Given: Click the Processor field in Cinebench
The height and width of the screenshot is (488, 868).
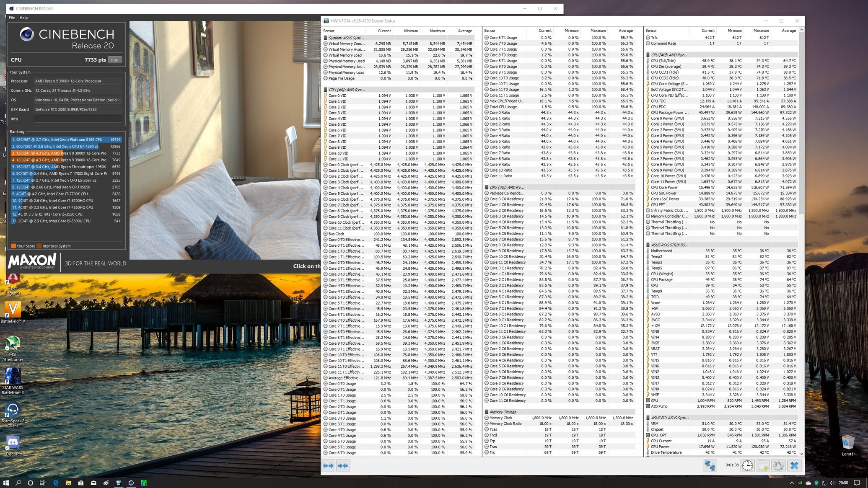Looking at the screenshot, I should coord(78,81).
